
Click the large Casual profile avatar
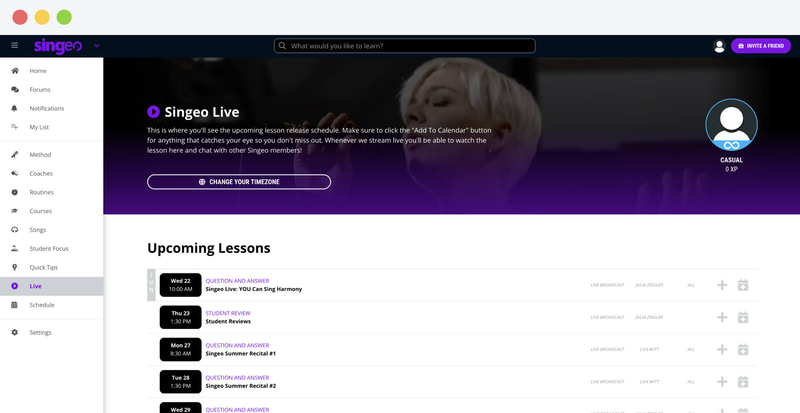(731, 125)
